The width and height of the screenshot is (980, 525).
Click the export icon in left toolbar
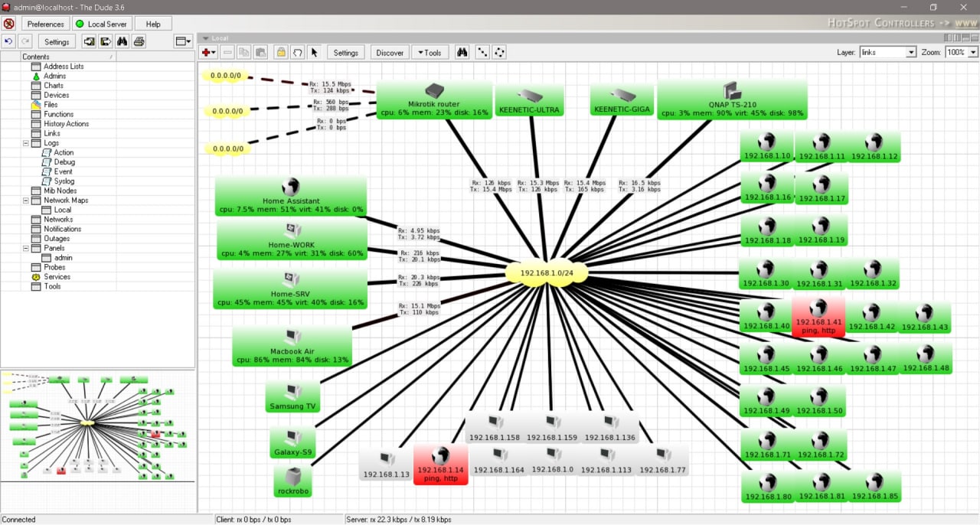(x=106, y=41)
